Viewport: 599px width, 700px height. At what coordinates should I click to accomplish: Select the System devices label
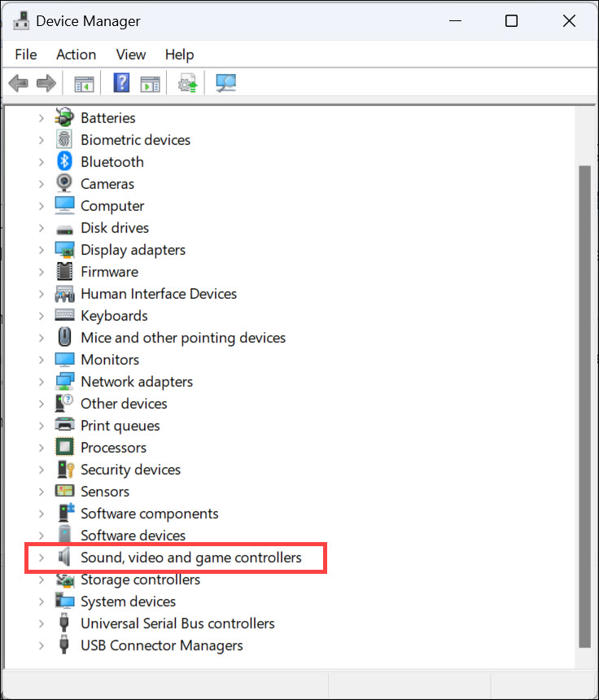[x=128, y=602]
